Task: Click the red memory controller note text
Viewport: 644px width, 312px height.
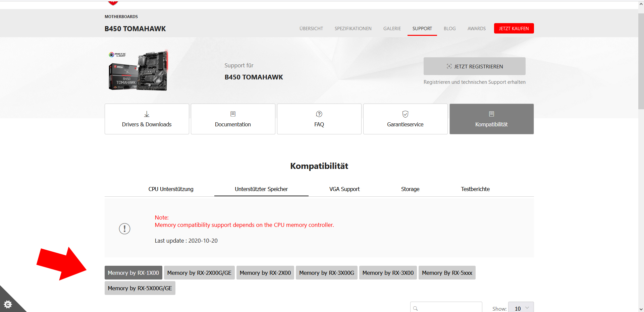Action: tap(245, 225)
